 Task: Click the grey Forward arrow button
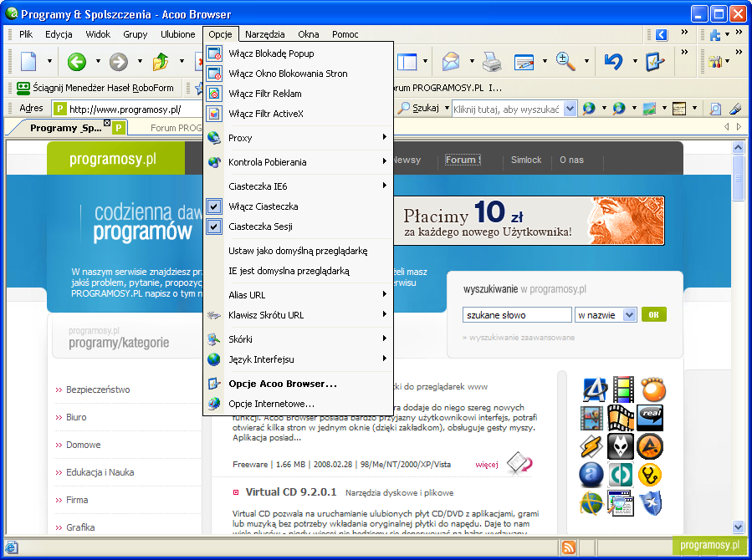[x=119, y=61]
